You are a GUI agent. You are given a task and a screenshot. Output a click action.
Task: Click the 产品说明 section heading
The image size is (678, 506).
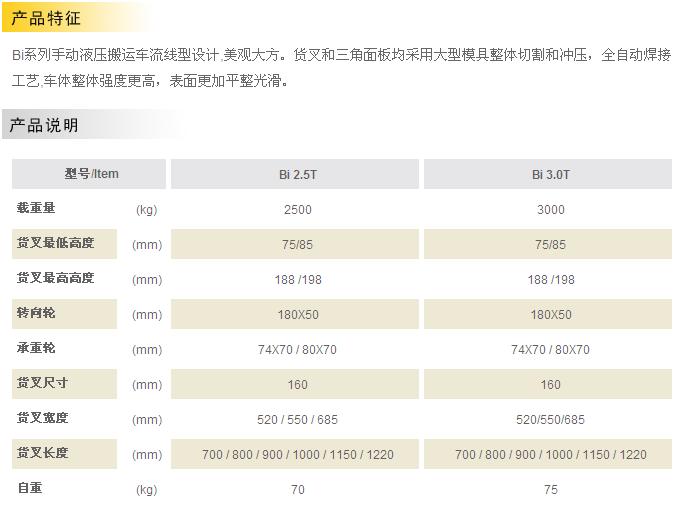coord(45,125)
